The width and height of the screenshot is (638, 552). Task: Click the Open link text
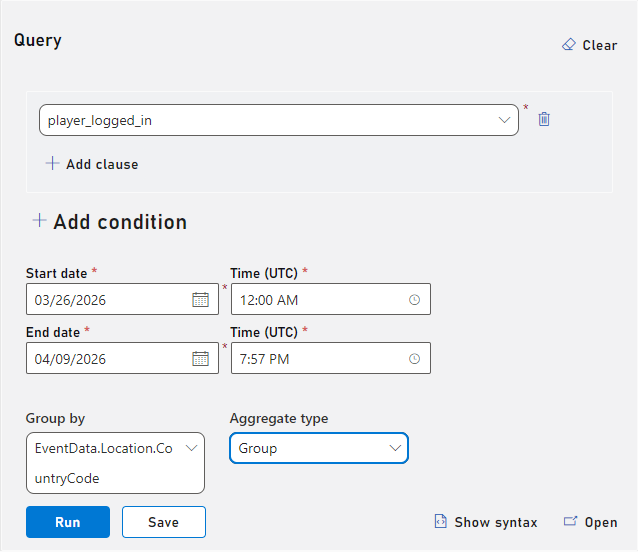(601, 522)
